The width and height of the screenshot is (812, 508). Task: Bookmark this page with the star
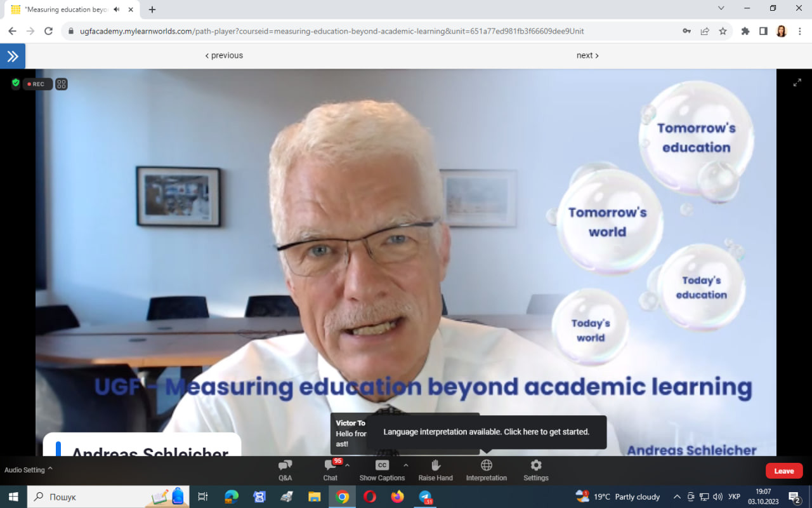[723, 31]
